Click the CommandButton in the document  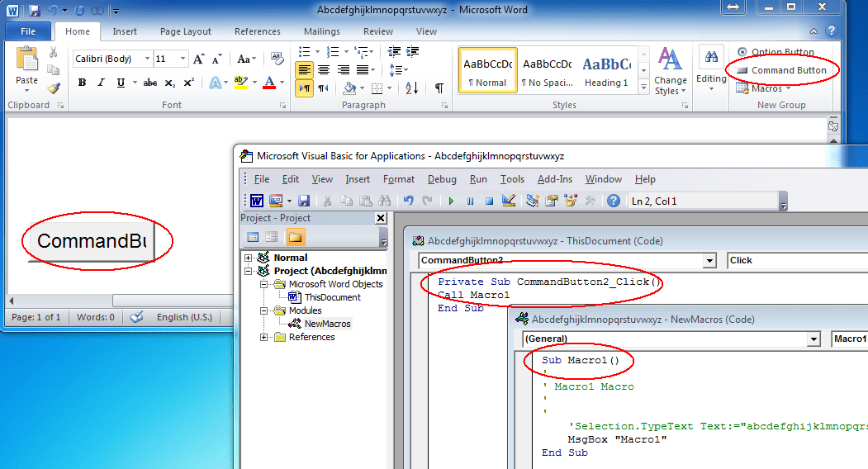pos(92,241)
